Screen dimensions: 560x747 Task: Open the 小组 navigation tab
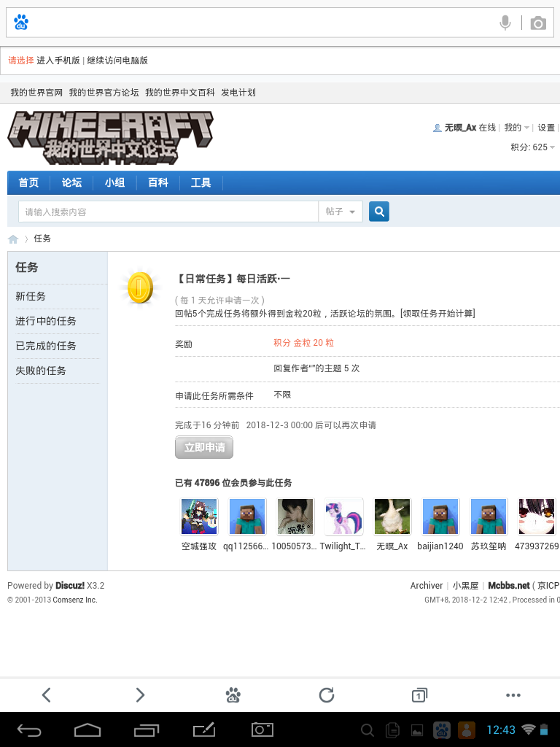click(114, 182)
